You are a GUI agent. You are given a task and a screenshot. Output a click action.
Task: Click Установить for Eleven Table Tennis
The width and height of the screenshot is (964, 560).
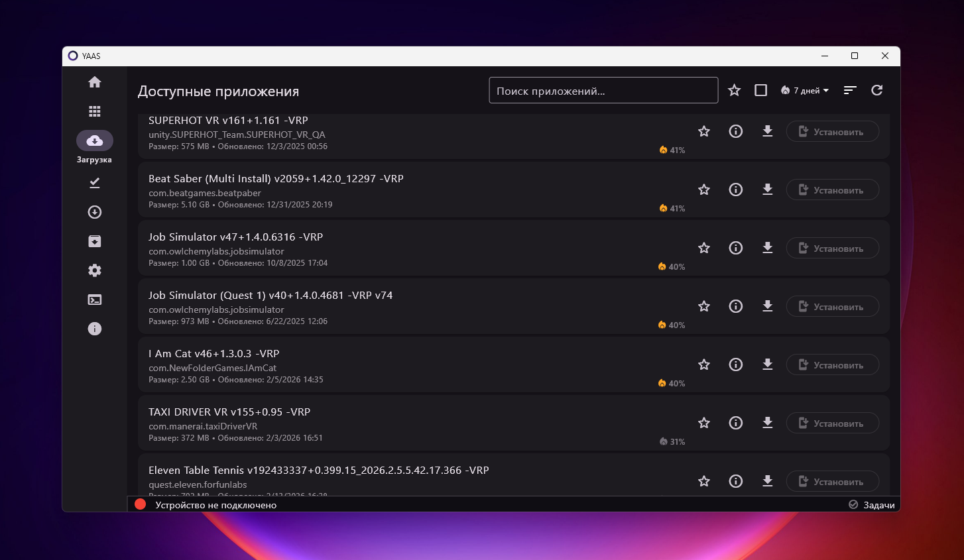point(832,481)
